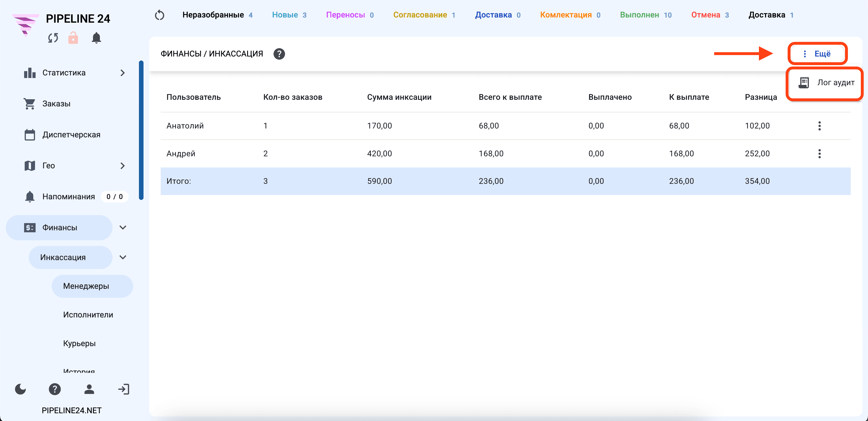Open notifications bell under the logo
The image size is (868, 421).
[x=96, y=38]
